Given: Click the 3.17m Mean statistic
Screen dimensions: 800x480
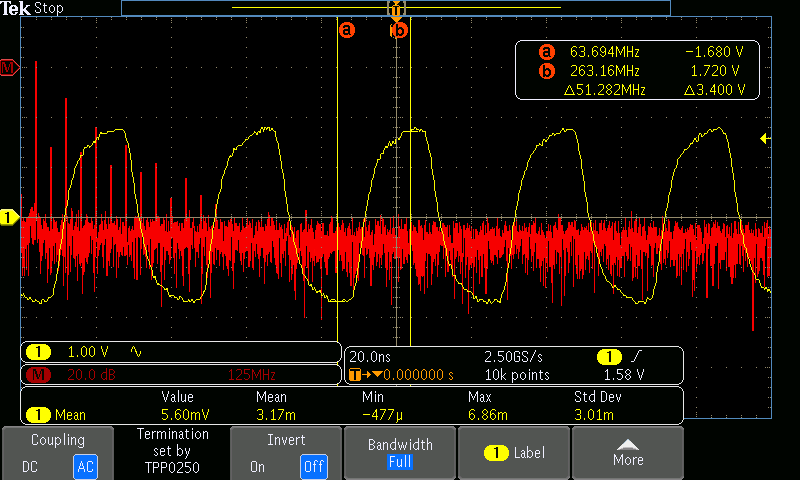Looking at the screenshot, I should 276,415.
